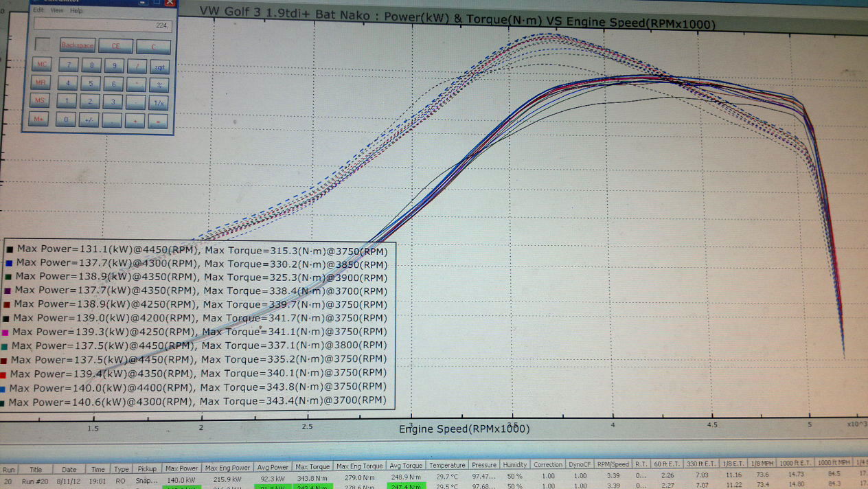Screen dimensions: 868x489
Task: Open the Calculator View menu
Action: tap(57, 10)
